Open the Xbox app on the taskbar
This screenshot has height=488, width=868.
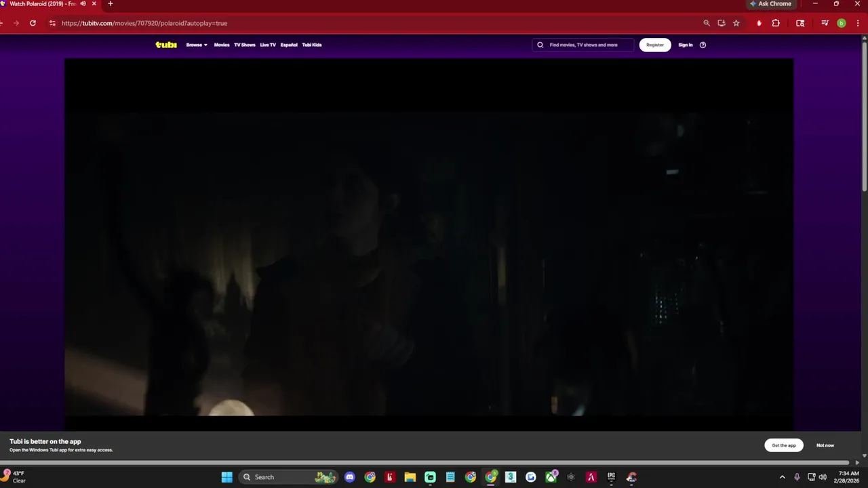click(x=551, y=477)
